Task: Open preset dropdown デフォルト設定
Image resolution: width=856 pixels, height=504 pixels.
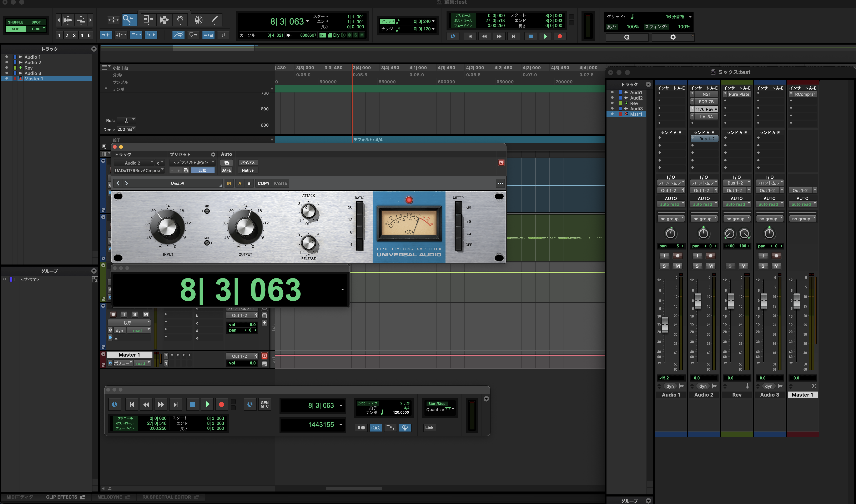Action: 192,163
